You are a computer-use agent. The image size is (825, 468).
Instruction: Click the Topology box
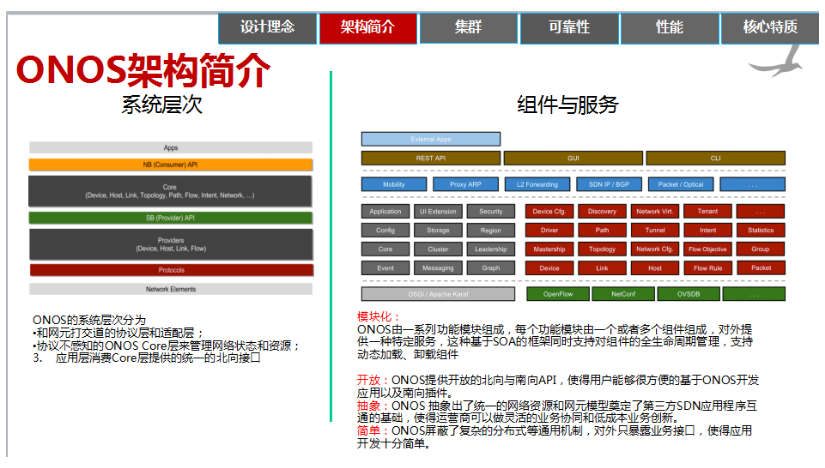[602, 249]
